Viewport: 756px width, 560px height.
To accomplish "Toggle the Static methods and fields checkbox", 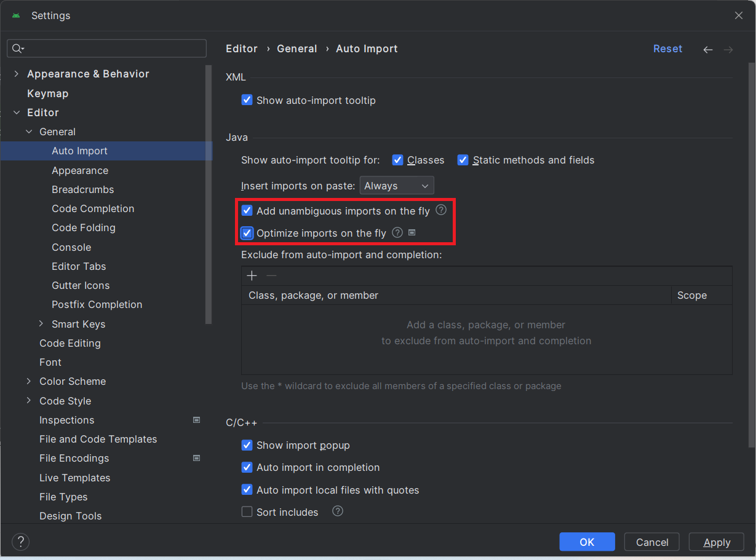I will (463, 160).
